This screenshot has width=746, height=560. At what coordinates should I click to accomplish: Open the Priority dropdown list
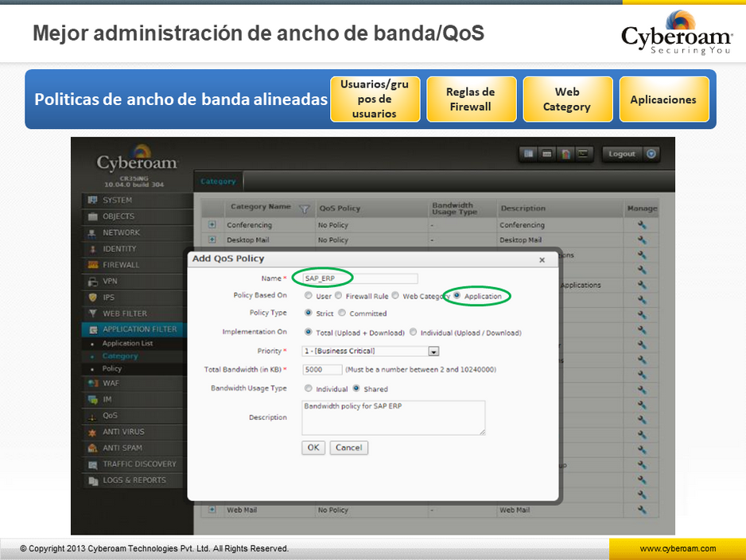[433, 351]
